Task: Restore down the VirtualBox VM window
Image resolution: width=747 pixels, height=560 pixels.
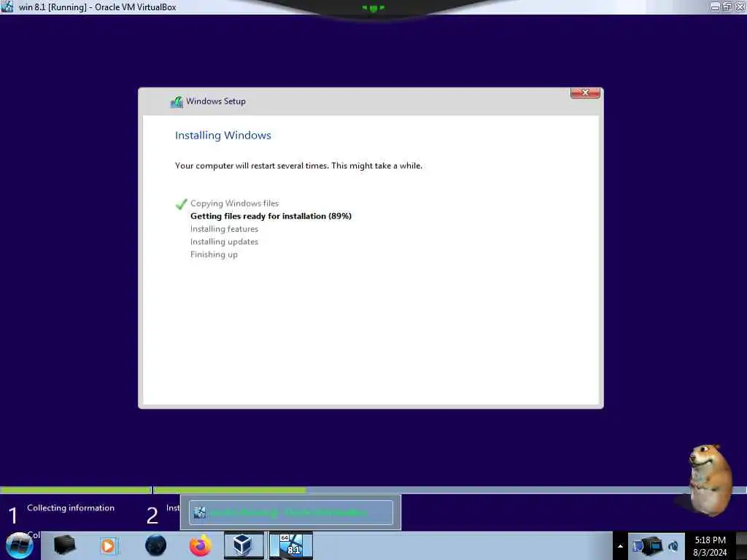Action: point(727,7)
